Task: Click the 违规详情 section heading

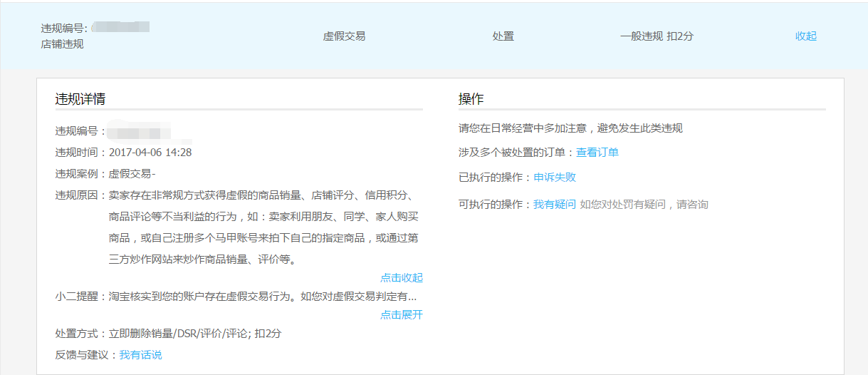Action: pyautogui.click(x=80, y=99)
